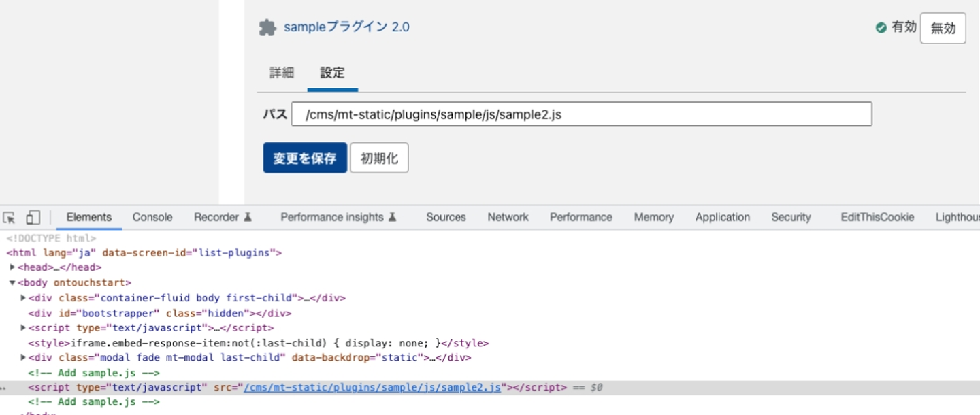This screenshot has width=980, height=415.
Task: Switch to the Sources panel
Action: click(446, 218)
